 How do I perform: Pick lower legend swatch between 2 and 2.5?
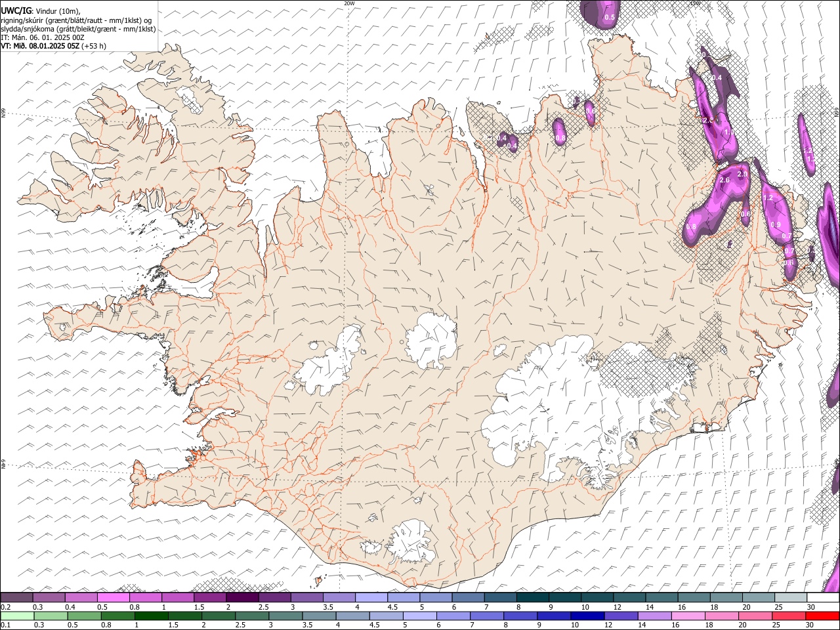218,616
